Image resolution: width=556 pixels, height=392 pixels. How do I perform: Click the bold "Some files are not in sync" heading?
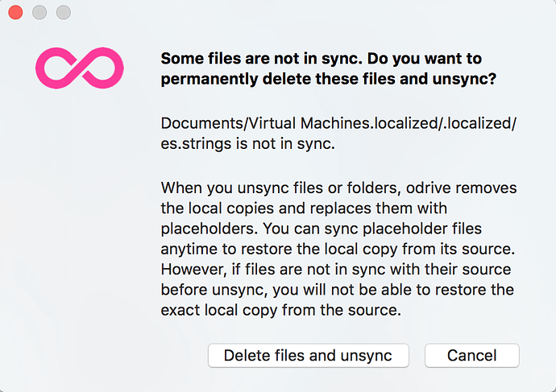pos(261,59)
